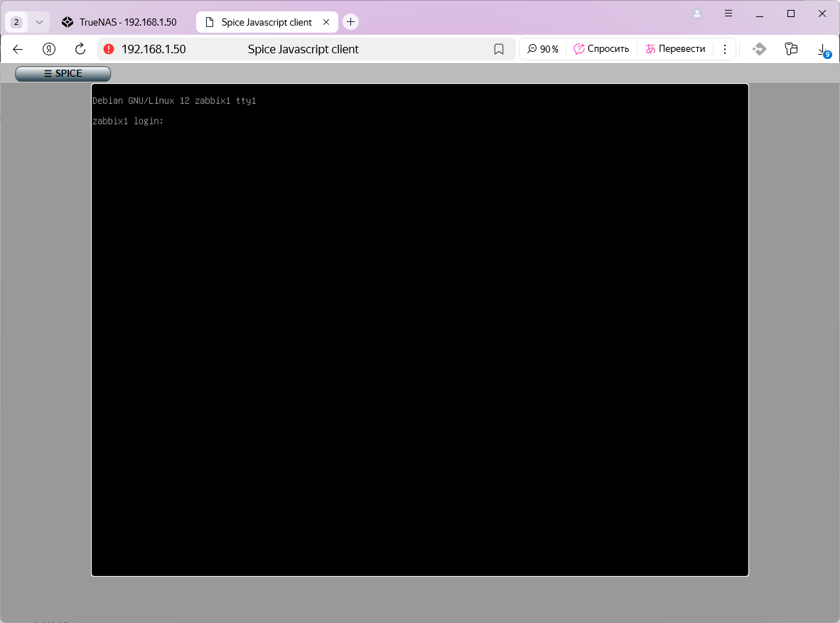
Task: Close the browser window
Action: [822, 13]
